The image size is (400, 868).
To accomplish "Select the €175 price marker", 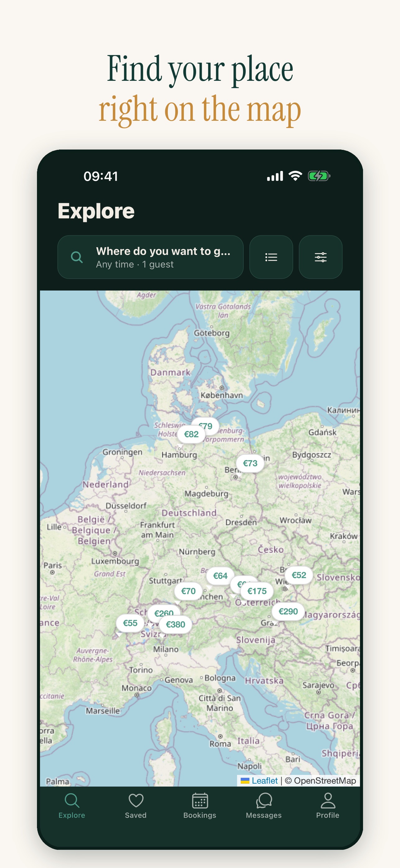I will [257, 591].
